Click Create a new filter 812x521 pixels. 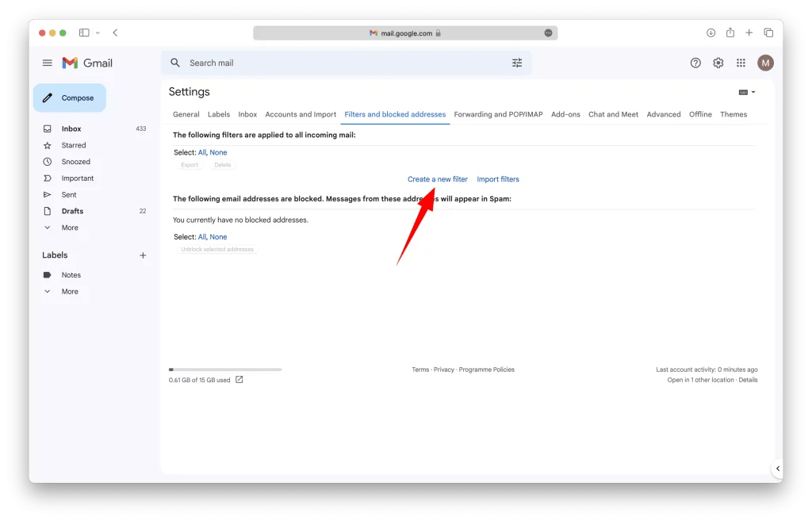(x=438, y=178)
